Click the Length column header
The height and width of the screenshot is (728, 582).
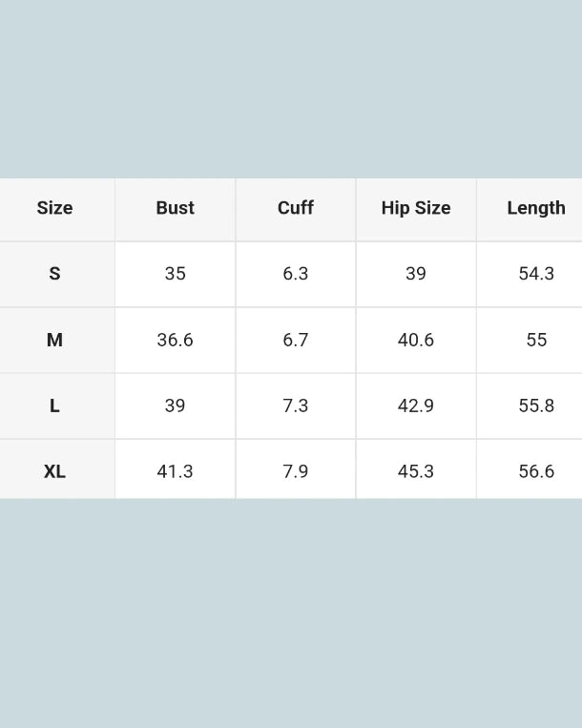pyautogui.click(x=535, y=208)
